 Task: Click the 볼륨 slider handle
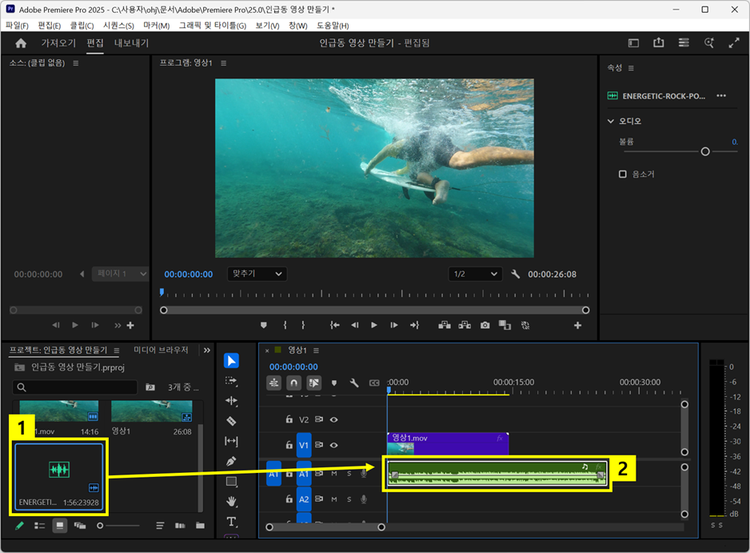[705, 151]
